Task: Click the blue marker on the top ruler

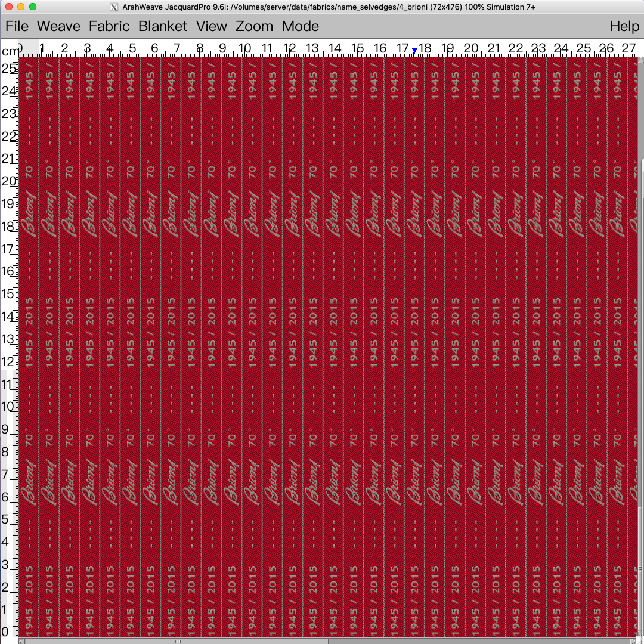Action: click(x=414, y=50)
